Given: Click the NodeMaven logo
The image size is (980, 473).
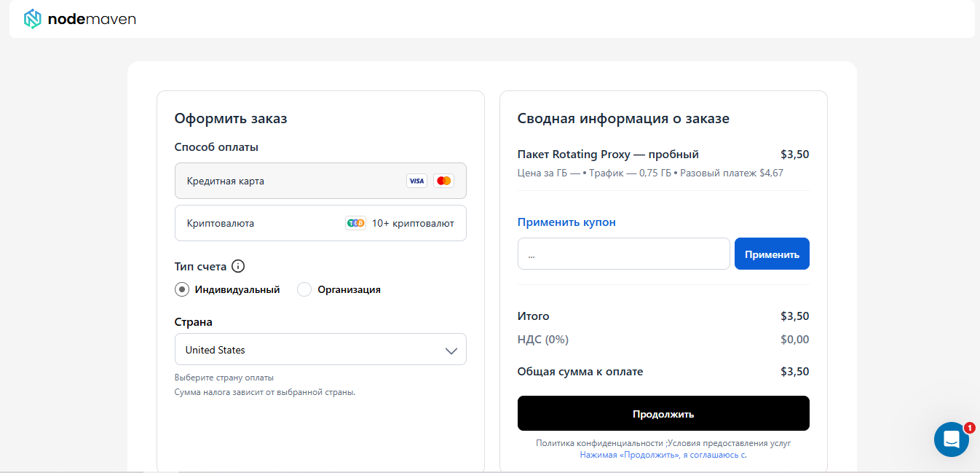Looking at the screenshot, I should (80, 19).
